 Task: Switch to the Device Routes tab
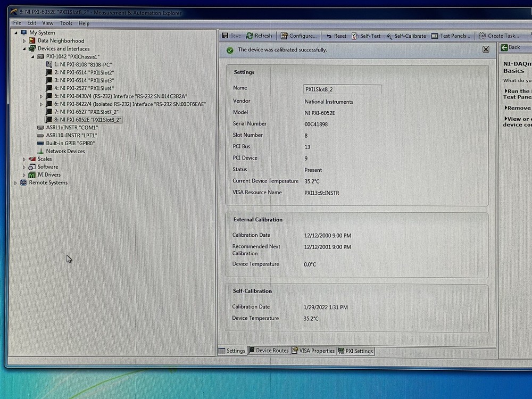pos(268,351)
